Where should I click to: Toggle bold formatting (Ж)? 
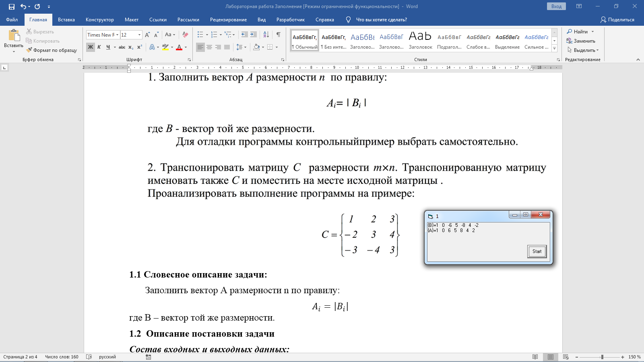coord(91,47)
